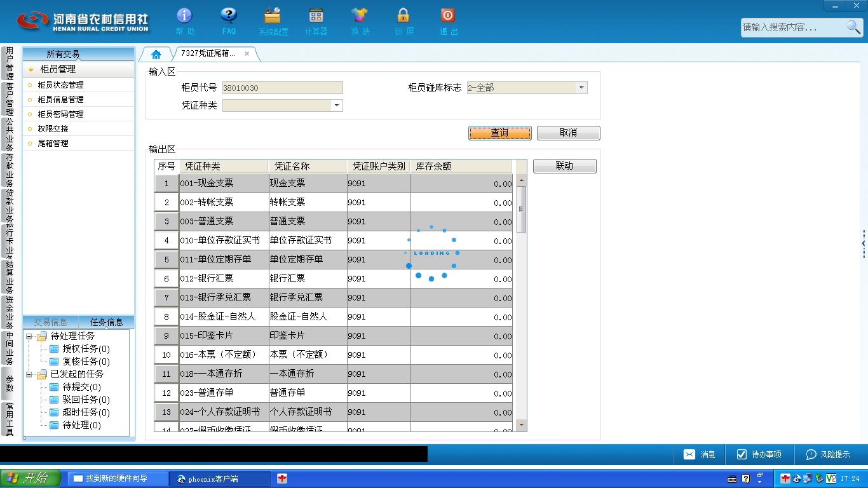The height and width of the screenshot is (488, 868).
Task: Click the VNC tray icon
Action: (831, 478)
